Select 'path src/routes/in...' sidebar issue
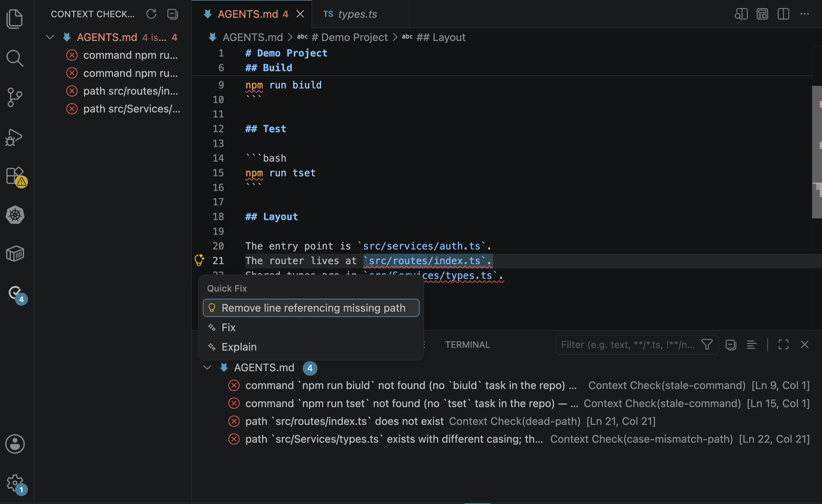This screenshot has width=822, height=504. [x=113, y=91]
